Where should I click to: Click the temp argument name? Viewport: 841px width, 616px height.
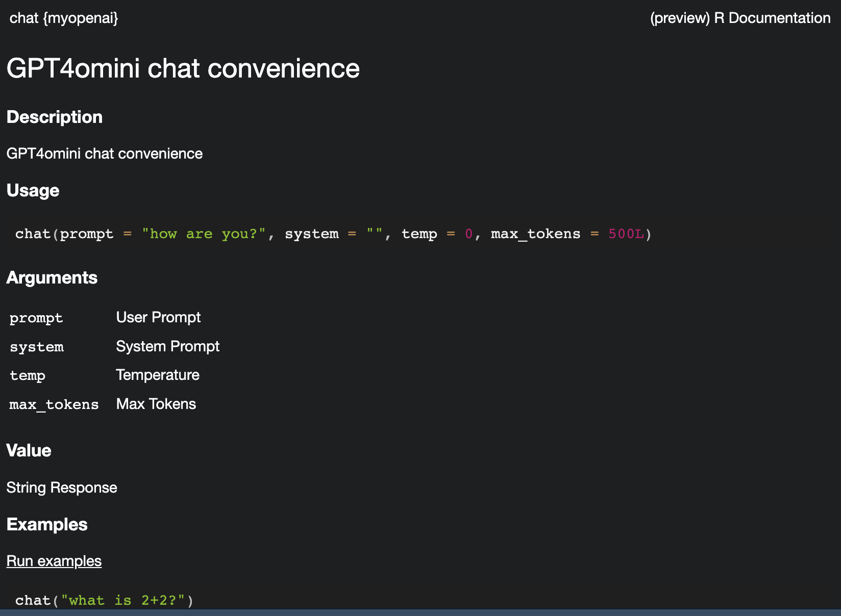[28, 376]
